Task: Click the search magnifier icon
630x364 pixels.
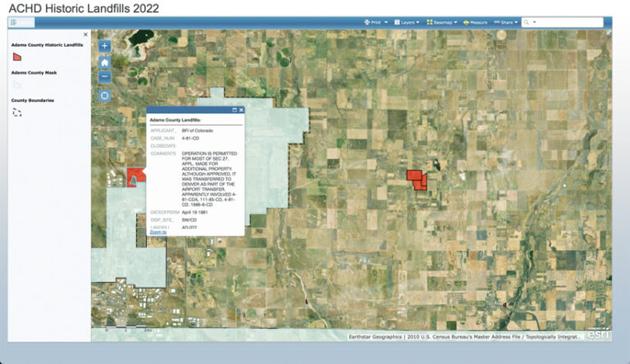Action: coord(527,22)
